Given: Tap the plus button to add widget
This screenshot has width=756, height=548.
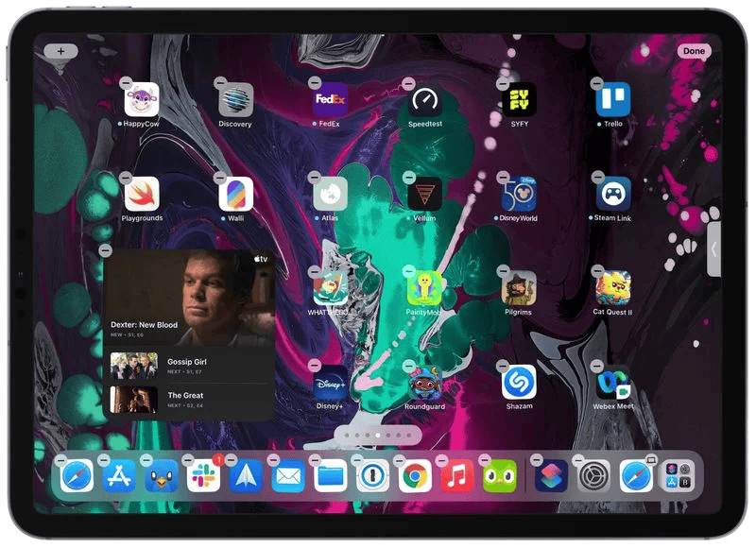Looking at the screenshot, I should 60,51.
